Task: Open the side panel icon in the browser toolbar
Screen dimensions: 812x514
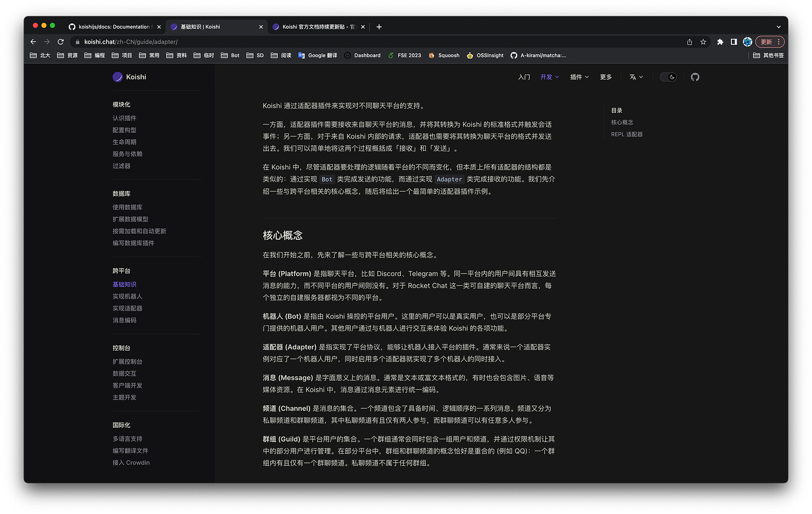Action: (x=733, y=42)
